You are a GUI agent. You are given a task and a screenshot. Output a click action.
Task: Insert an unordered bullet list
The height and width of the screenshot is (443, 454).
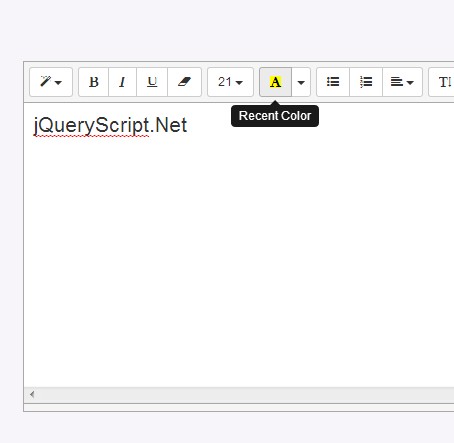click(x=333, y=82)
